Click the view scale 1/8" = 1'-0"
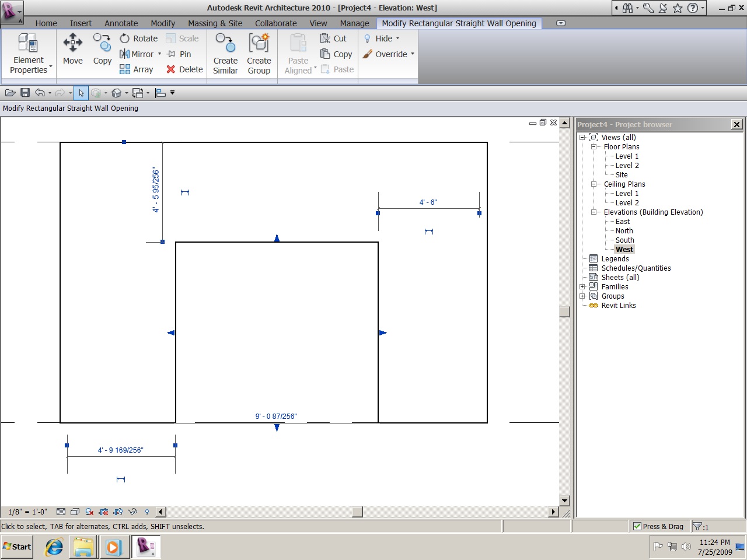This screenshot has width=747, height=560. (27, 512)
